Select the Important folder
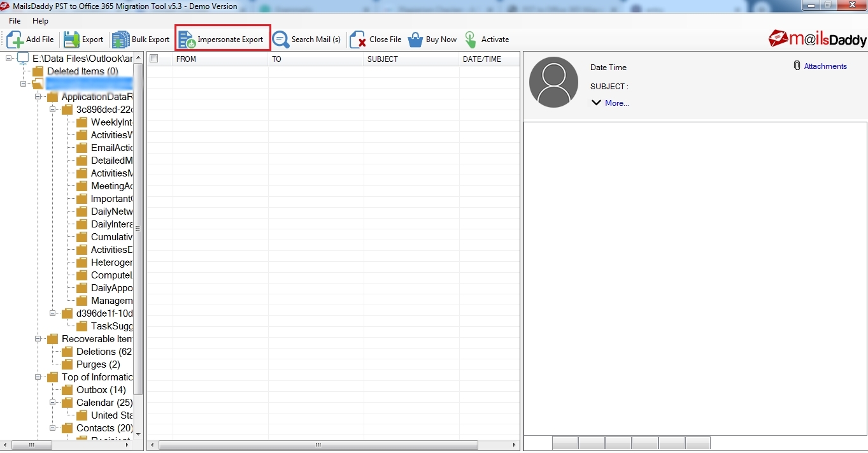Image resolution: width=868 pixels, height=453 pixels. coord(104,198)
